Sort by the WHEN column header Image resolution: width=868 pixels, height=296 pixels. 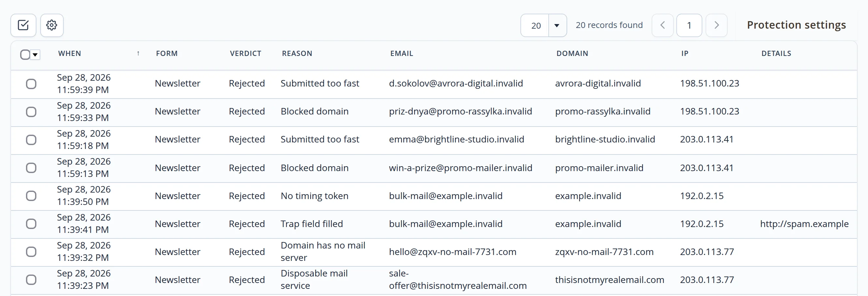point(70,53)
